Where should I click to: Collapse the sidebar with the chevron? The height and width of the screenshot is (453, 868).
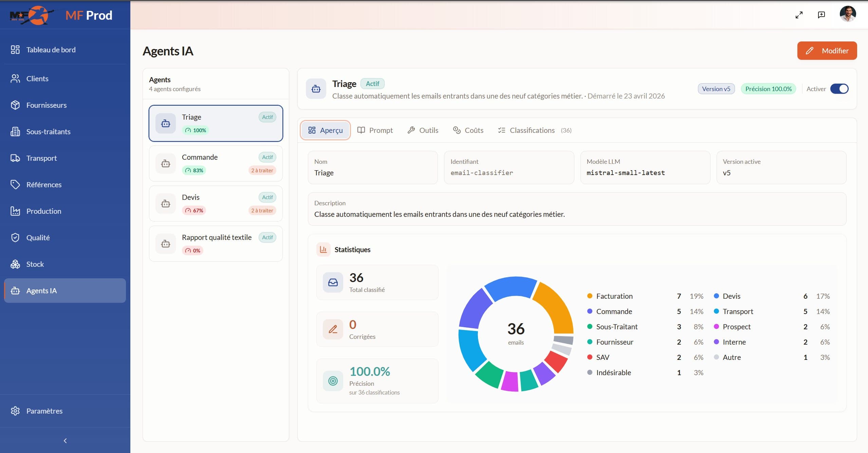coord(65,441)
